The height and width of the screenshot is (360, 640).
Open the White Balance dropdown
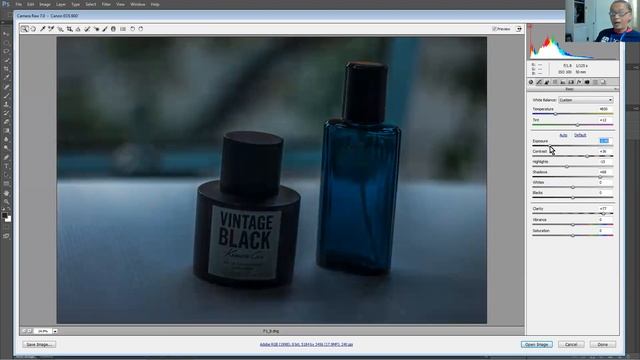pos(586,100)
